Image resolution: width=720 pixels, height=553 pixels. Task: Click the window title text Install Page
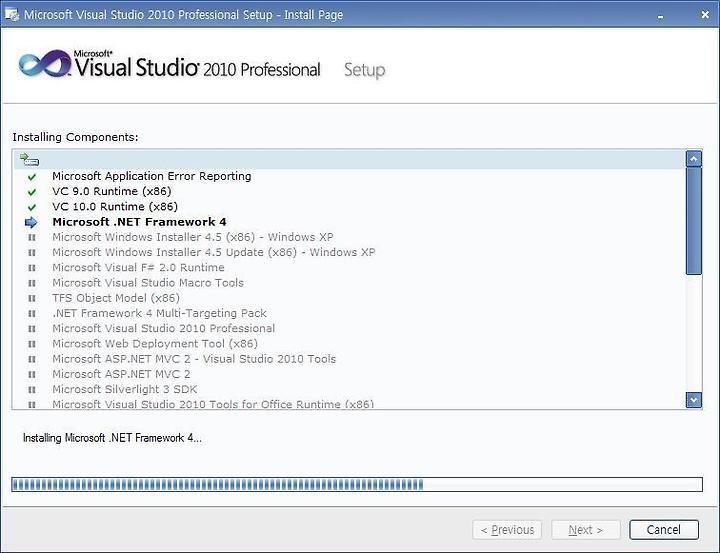(x=314, y=15)
